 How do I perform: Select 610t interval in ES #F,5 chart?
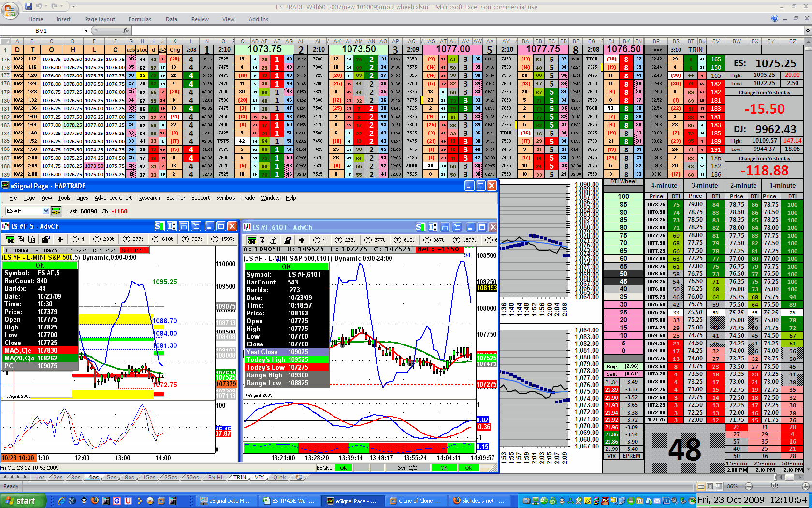pyautogui.click(x=163, y=239)
